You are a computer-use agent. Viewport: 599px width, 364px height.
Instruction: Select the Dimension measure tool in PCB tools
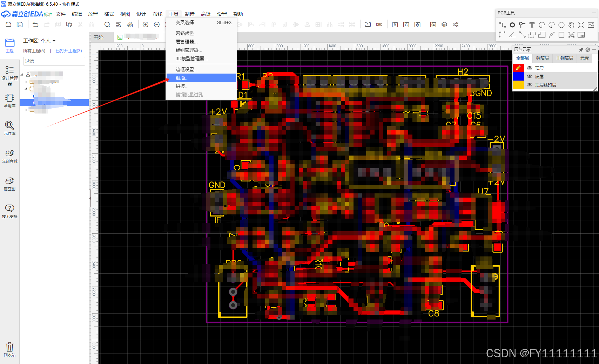[x=552, y=35]
